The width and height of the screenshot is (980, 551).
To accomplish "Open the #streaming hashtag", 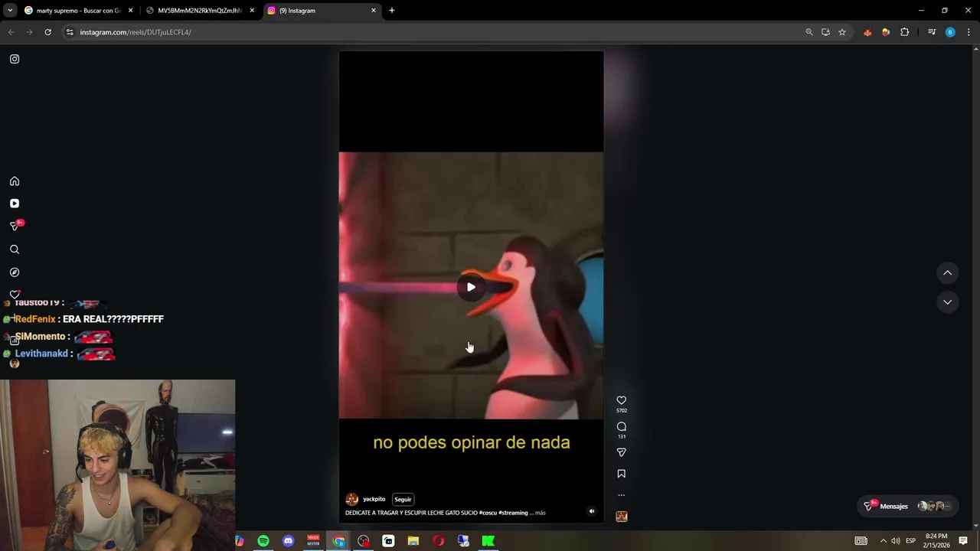I will click(x=513, y=513).
